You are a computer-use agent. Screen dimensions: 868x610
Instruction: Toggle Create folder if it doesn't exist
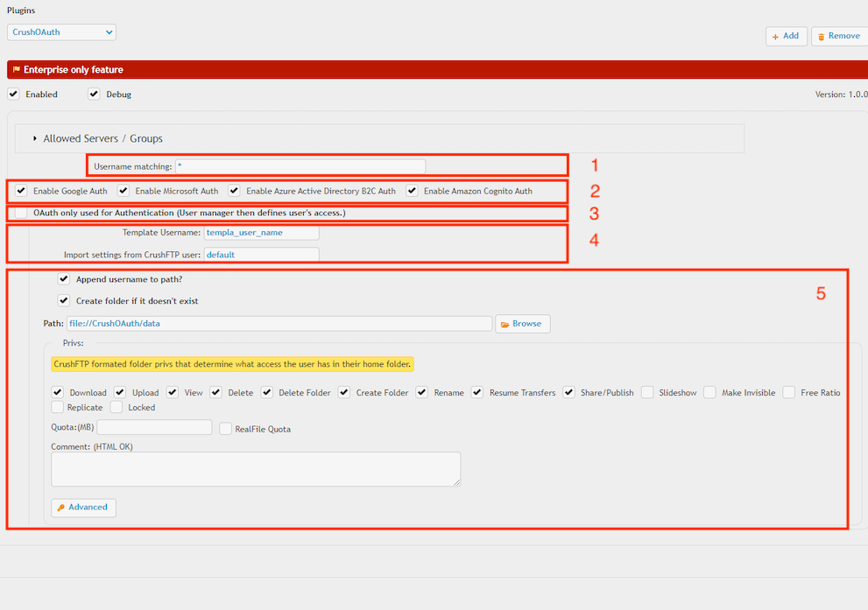pyautogui.click(x=64, y=301)
